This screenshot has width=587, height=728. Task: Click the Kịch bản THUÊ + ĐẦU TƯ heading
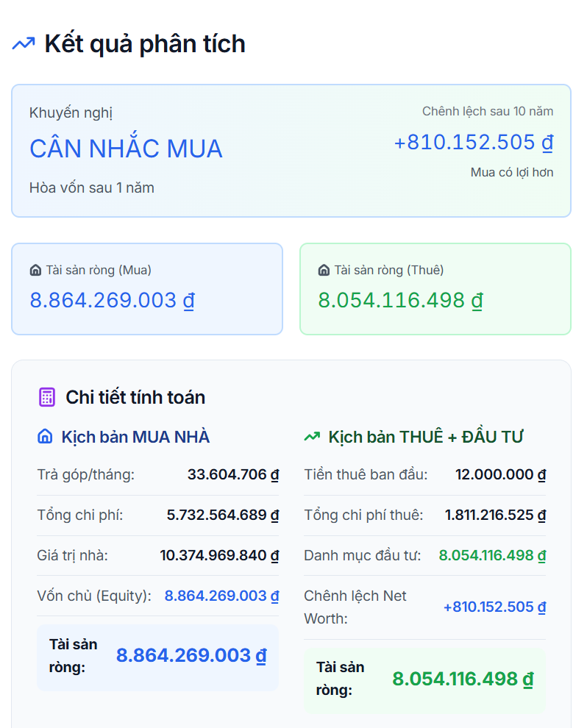(426, 437)
